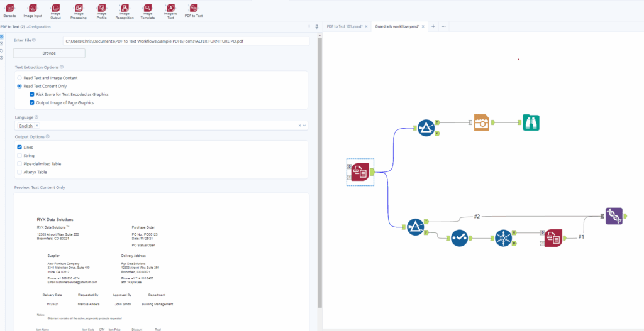The width and height of the screenshot is (644, 331).
Task: Click the purple Join node on canvas
Action: click(614, 216)
